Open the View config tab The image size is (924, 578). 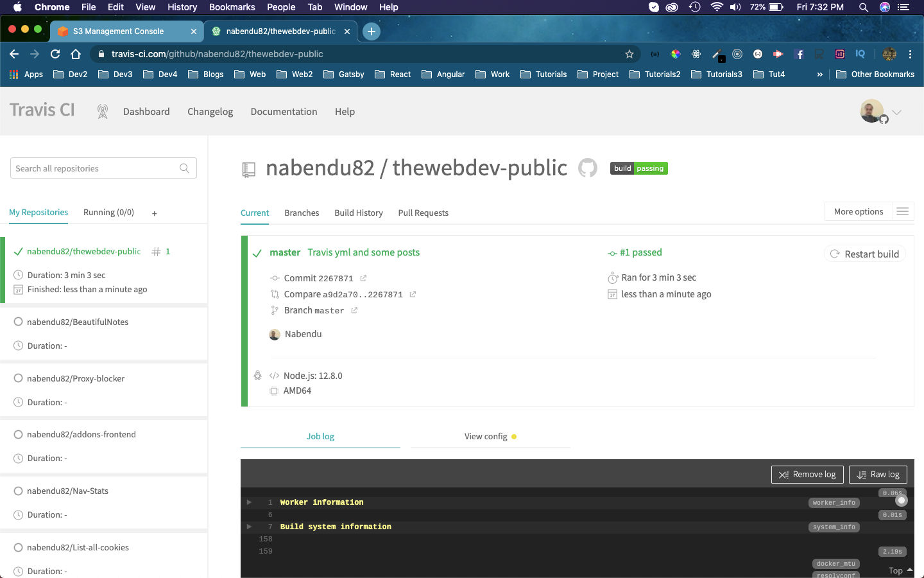point(490,436)
